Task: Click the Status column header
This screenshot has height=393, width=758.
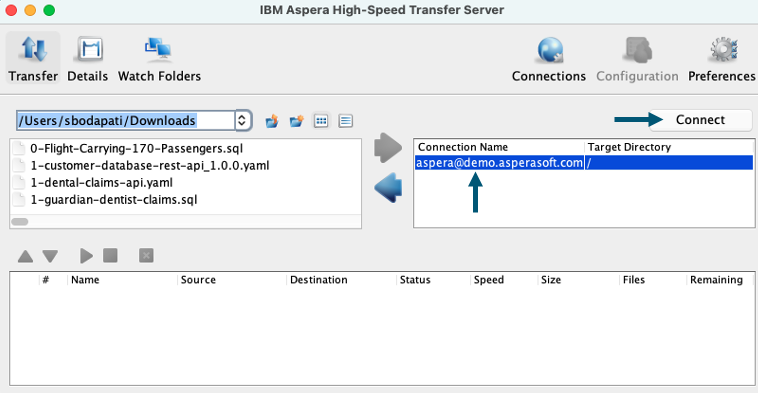Action: pos(433,280)
